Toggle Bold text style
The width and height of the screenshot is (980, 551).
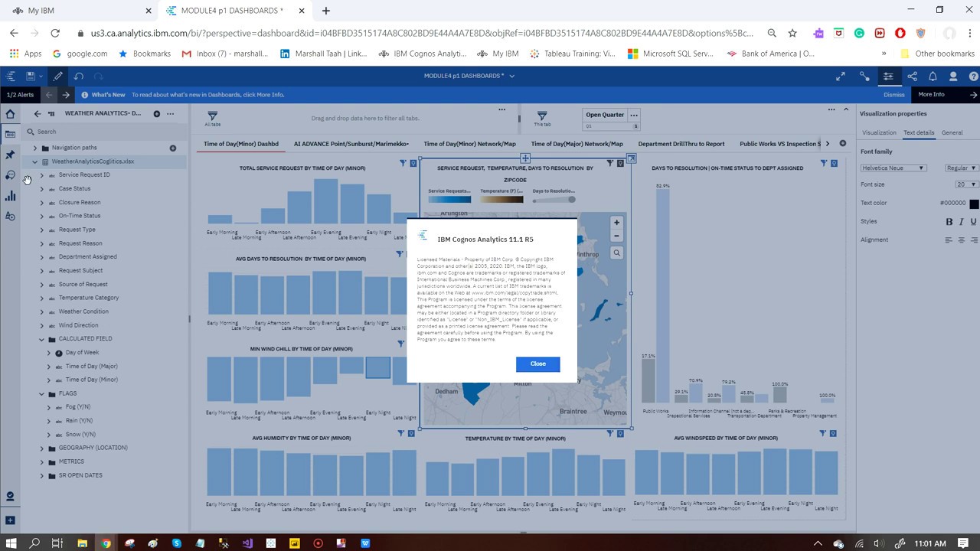949,221
